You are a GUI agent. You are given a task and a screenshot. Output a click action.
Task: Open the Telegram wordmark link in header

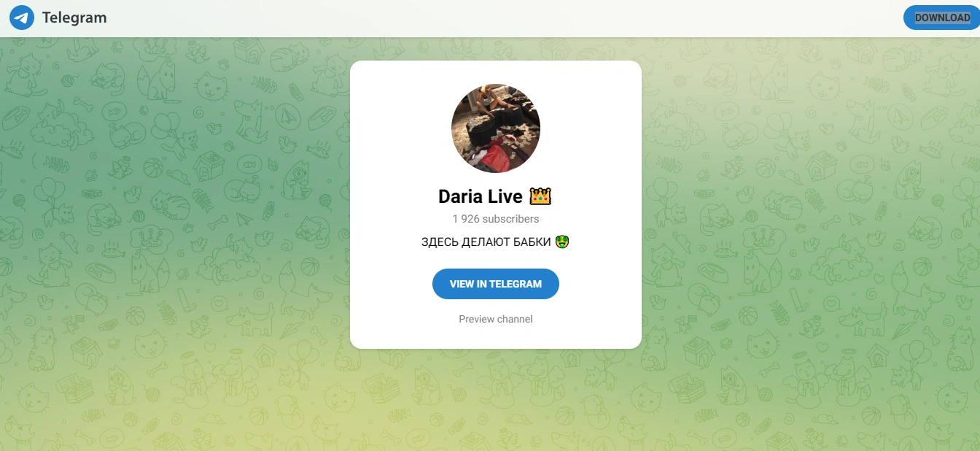[74, 18]
